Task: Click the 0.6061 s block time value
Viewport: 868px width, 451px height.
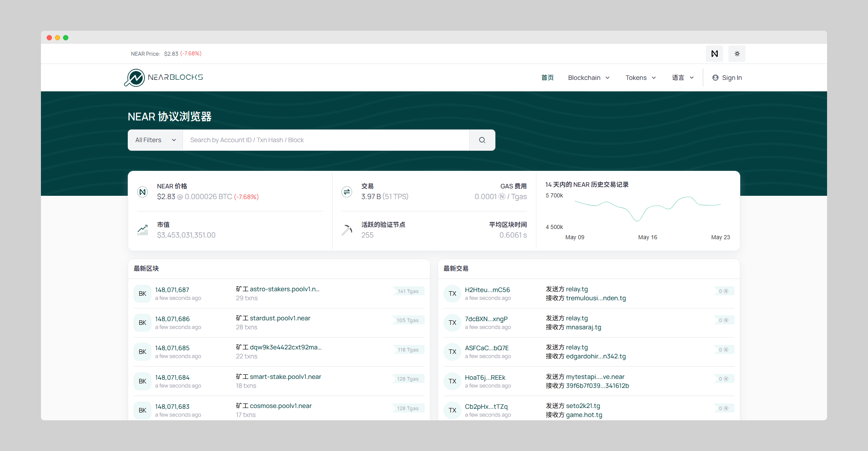Action: [x=513, y=235]
